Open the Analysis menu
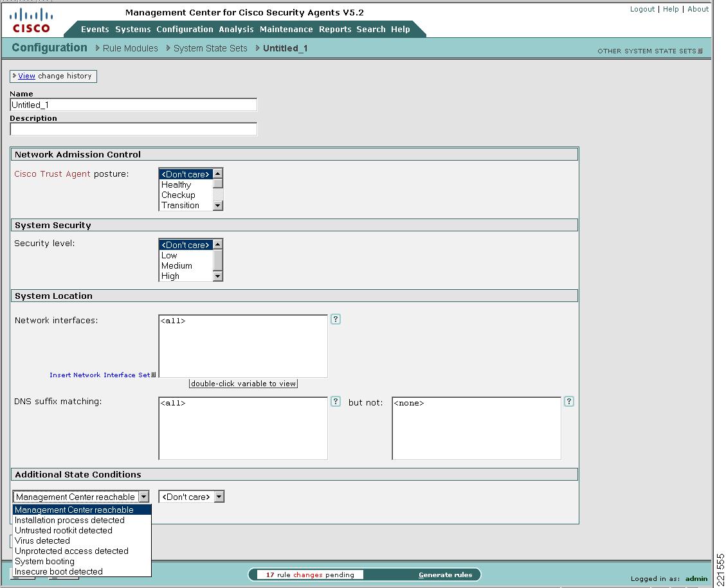726x588 pixels. click(x=236, y=29)
